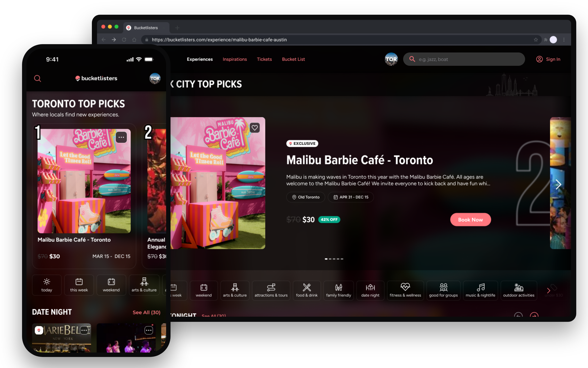
Task: Tap 'See All (30)' on phone
Action: pos(146,312)
